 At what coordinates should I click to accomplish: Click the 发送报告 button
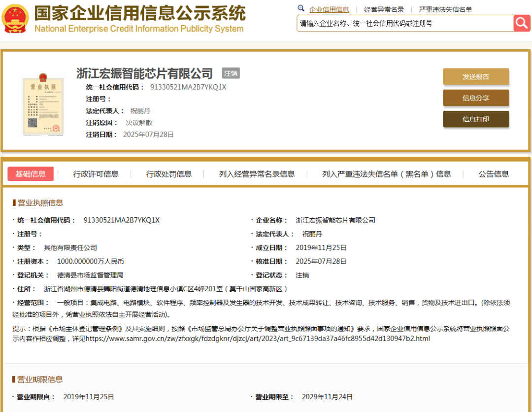(x=476, y=76)
